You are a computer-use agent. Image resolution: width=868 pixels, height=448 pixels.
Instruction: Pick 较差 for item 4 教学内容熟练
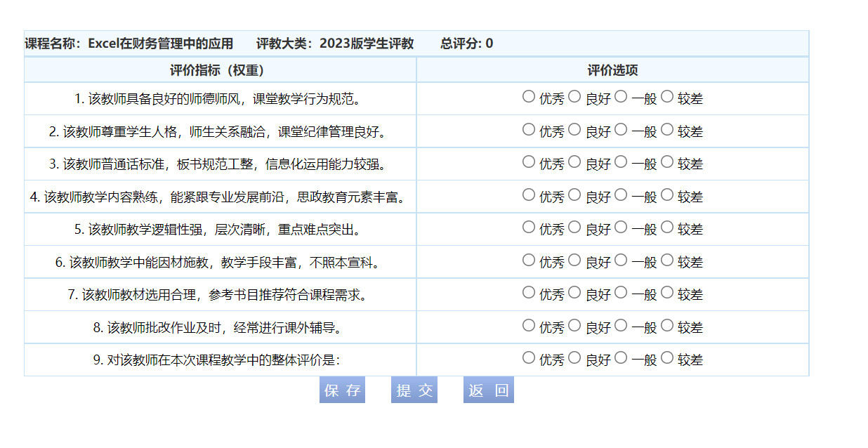click(x=667, y=195)
